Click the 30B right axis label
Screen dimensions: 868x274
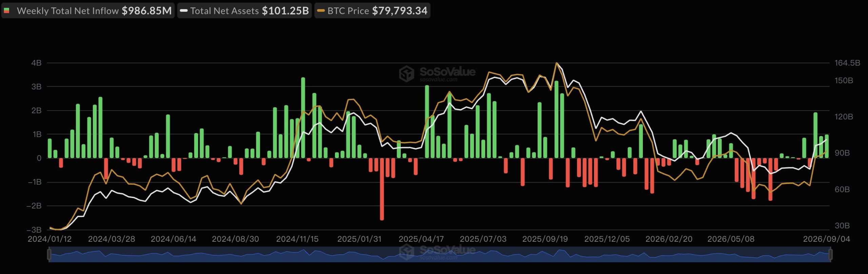[x=842, y=225]
